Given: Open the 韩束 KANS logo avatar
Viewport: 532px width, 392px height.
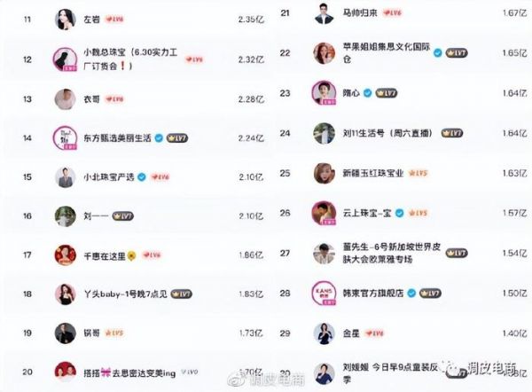Looking at the screenshot, I should click(x=324, y=293).
